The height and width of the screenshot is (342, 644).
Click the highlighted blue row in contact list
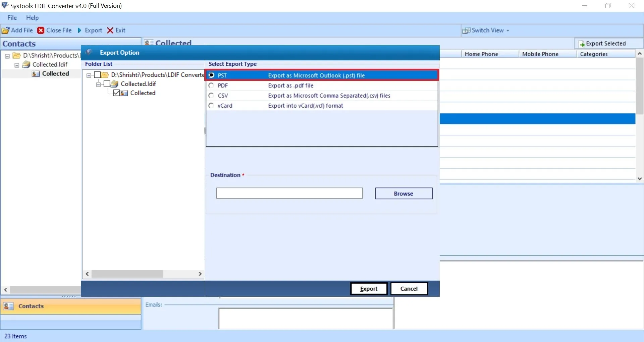(538, 119)
